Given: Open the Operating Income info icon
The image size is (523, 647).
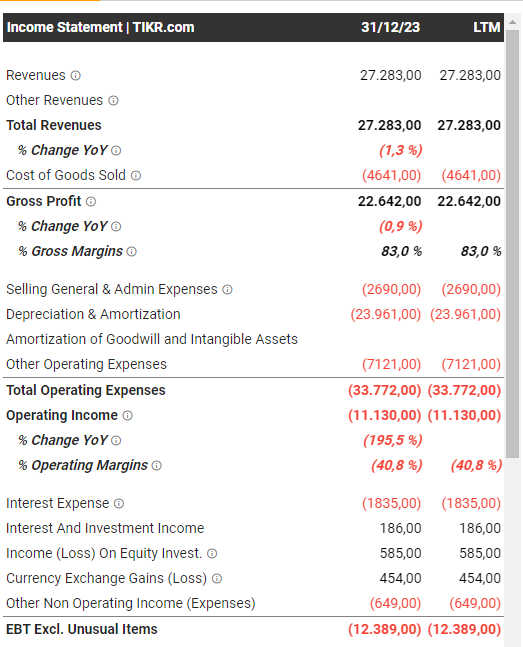Looking at the screenshot, I should coord(128,416).
